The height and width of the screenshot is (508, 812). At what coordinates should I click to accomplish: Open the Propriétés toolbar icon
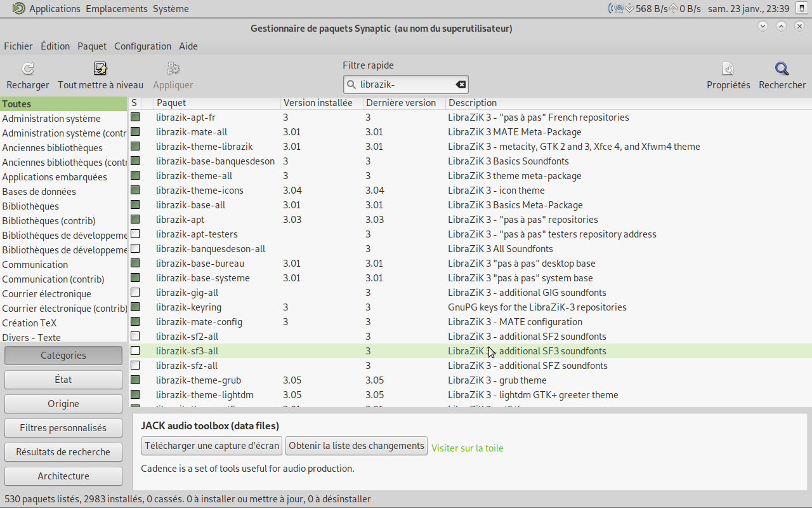pyautogui.click(x=728, y=69)
